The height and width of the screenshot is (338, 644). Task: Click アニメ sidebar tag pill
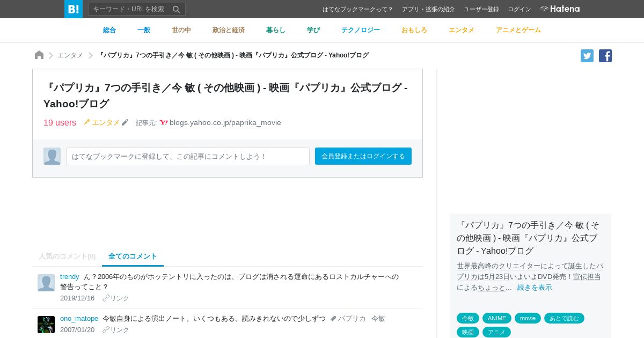pos(496,332)
